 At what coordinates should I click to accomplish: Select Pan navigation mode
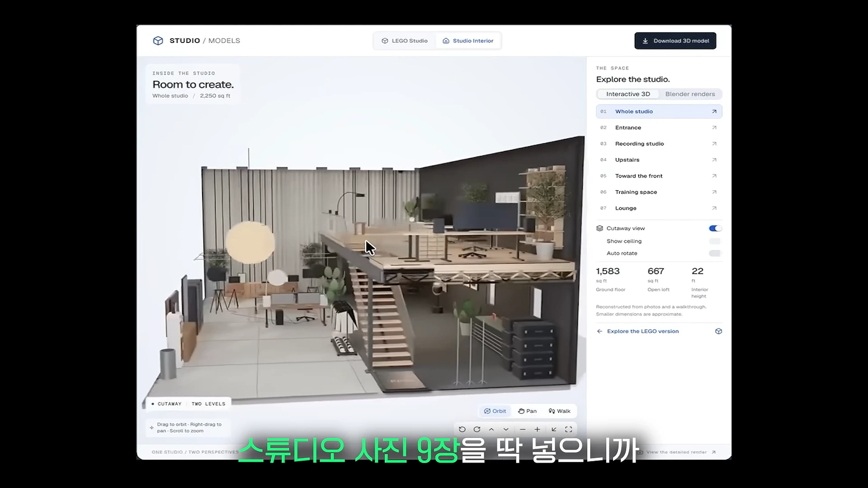(x=528, y=411)
